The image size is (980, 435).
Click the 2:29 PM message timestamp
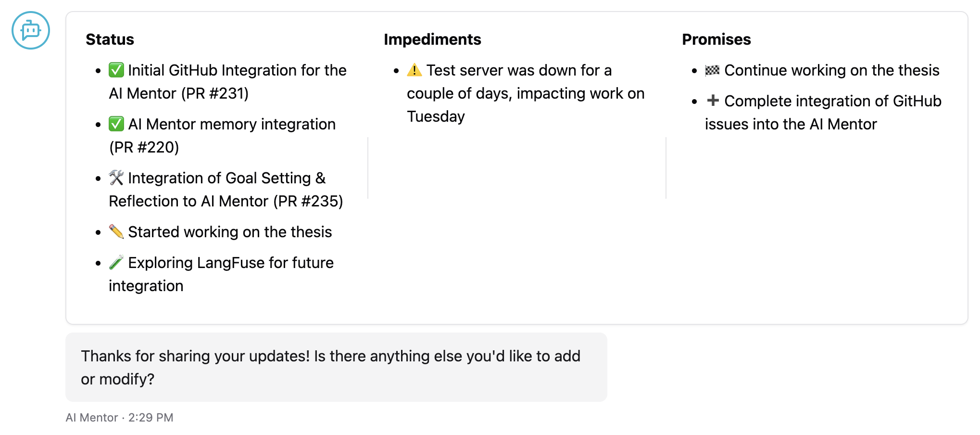point(151,417)
